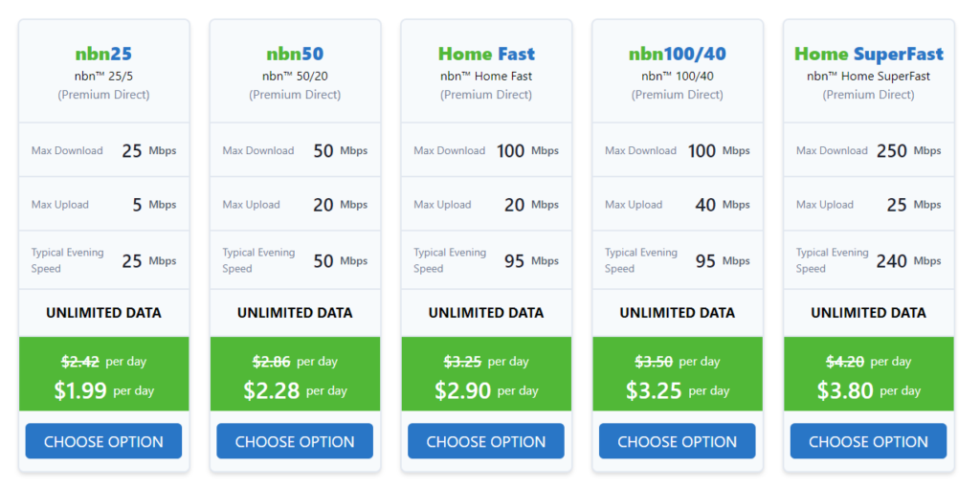980x488 pixels.
Task: Click the struck-through $4.20 per day price
Action: tap(869, 361)
